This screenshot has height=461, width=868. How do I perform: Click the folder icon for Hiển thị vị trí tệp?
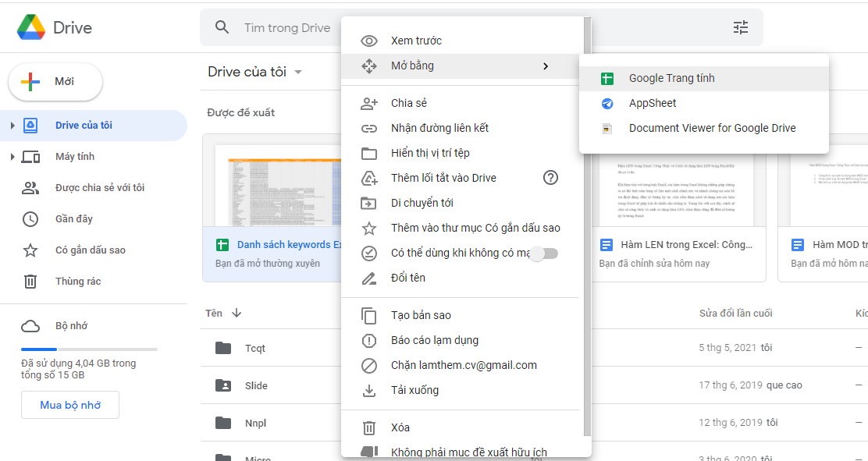point(368,154)
